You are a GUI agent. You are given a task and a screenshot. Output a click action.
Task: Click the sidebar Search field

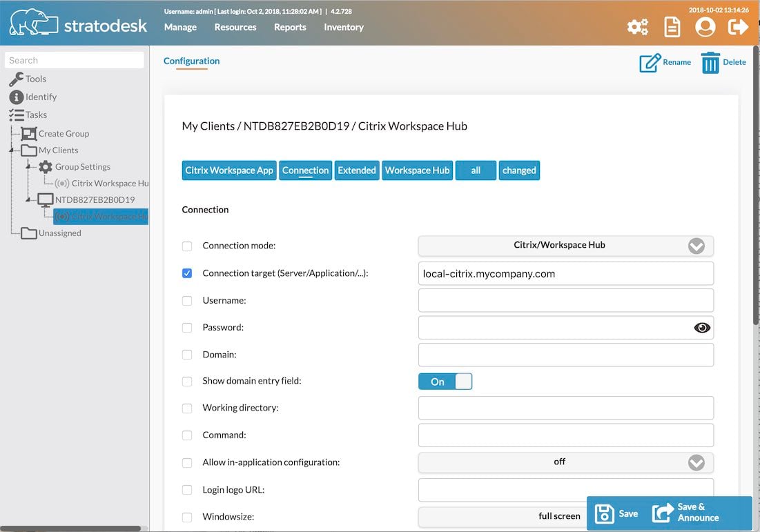[x=74, y=61]
